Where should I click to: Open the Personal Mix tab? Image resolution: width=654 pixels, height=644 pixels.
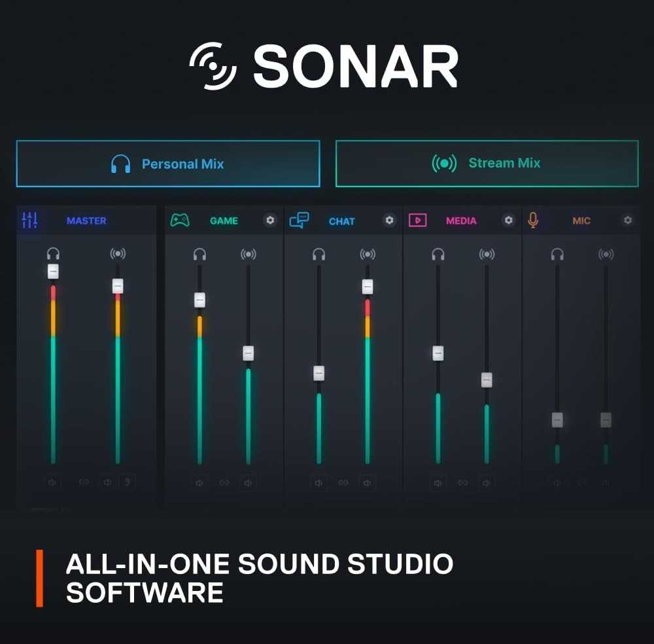point(168,164)
